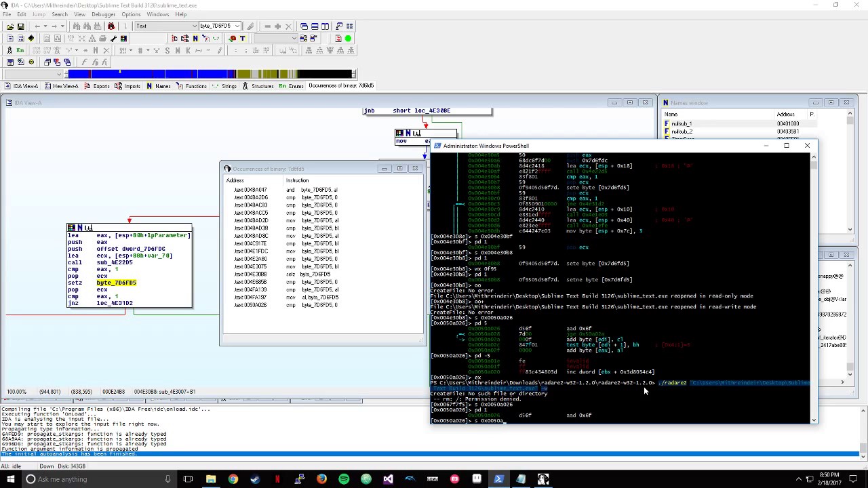Image resolution: width=868 pixels, height=488 pixels.
Task: Open Firefox from the taskbar
Action: click(x=321, y=479)
